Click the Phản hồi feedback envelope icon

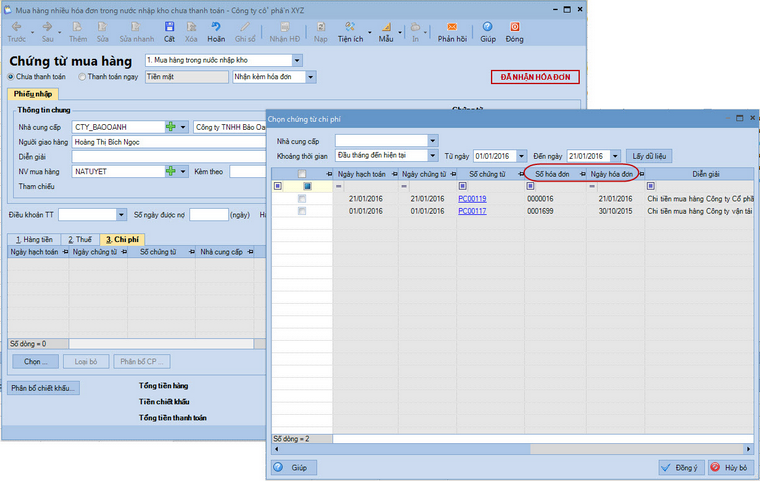pos(452,27)
